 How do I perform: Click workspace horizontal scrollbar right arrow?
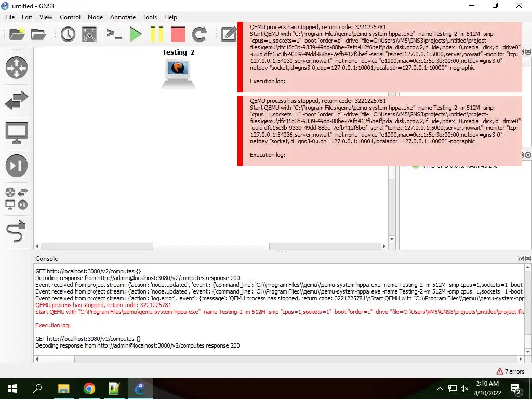click(x=384, y=246)
